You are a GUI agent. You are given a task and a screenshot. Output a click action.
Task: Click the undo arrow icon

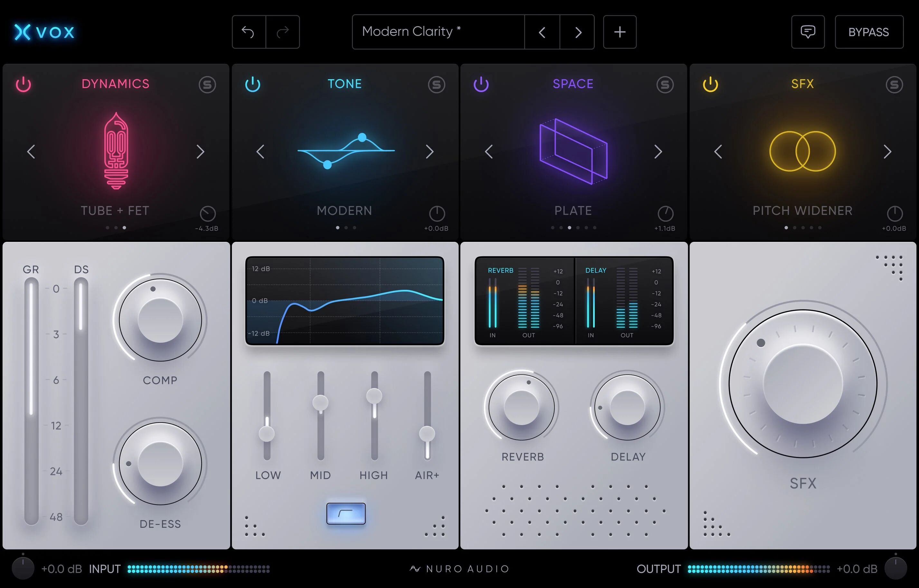coord(249,32)
